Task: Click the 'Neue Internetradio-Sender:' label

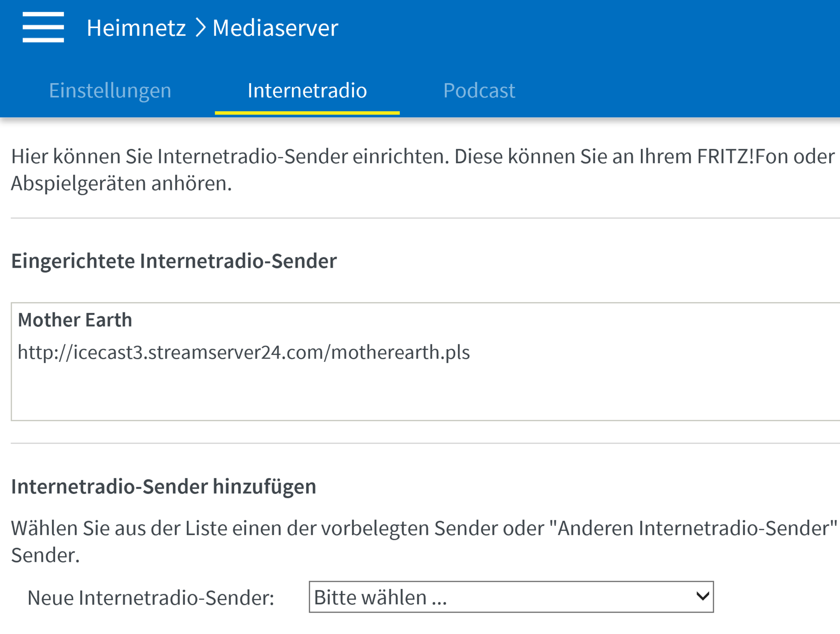Action: coord(150,598)
